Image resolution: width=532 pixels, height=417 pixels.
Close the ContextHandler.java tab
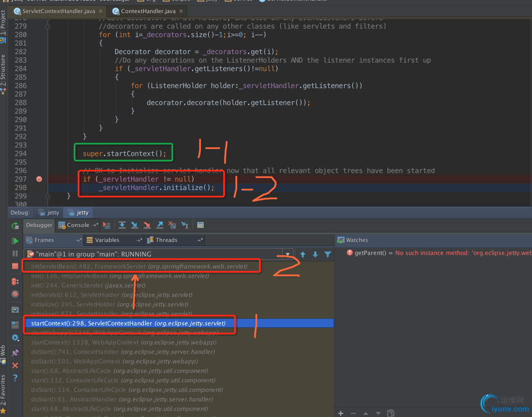[x=181, y=11]
